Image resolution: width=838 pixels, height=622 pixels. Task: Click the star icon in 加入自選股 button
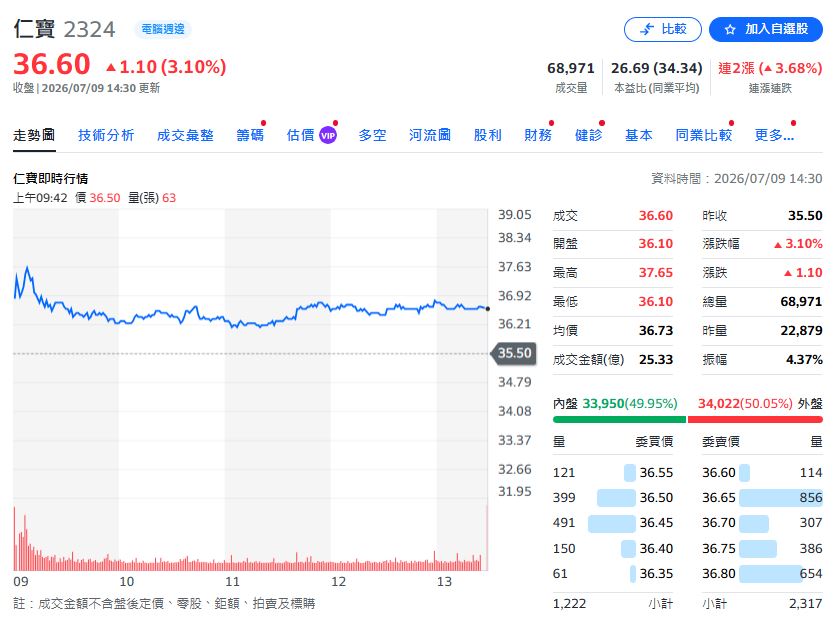(x=730, y=29)
